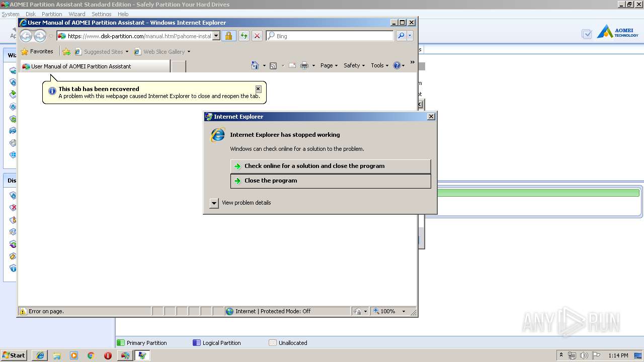The image size is (644, 362).
Task: Open the Safety menu
Action: tap(354, 65)
